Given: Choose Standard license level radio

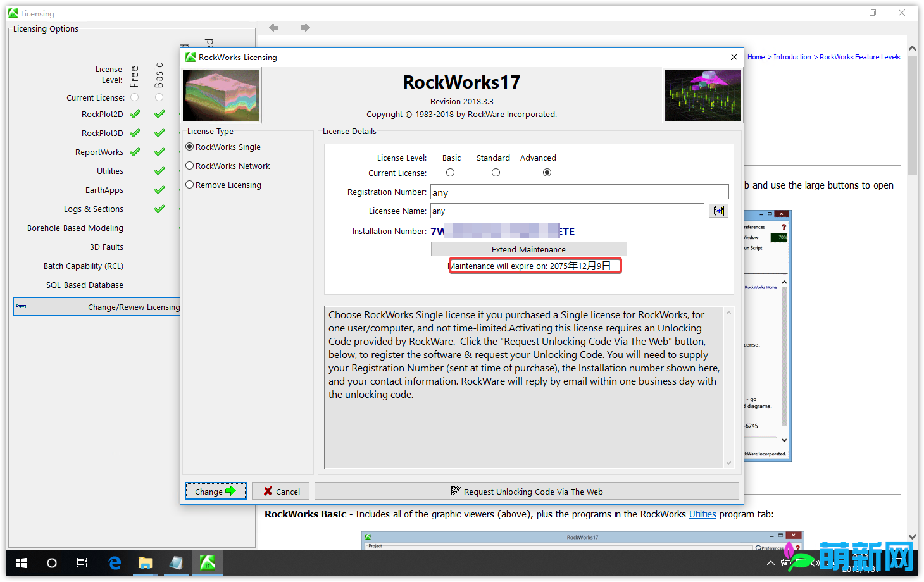Looking at the screenshot, I should [x=496, y=173].
